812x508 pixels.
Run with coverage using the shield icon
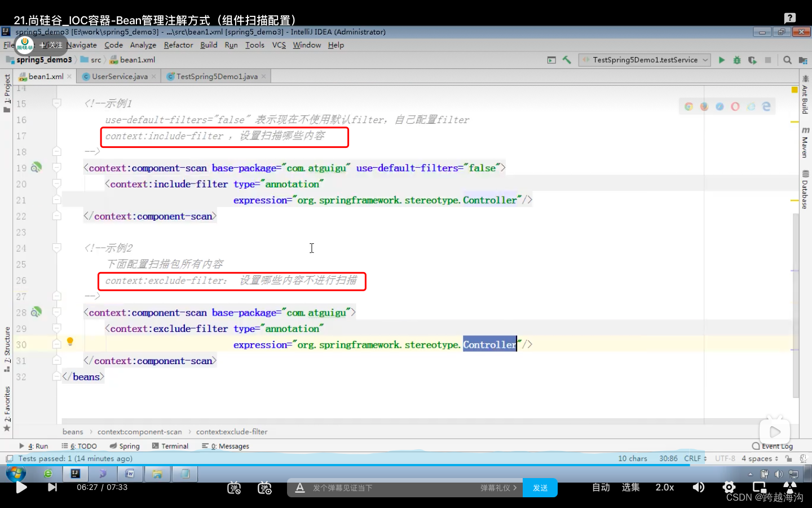752,60
